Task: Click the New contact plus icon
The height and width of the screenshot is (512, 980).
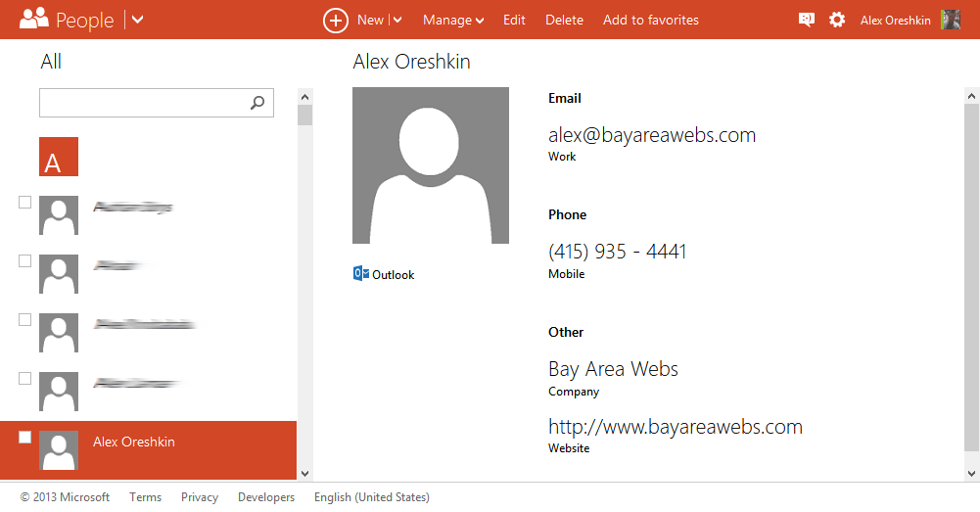Action: click(x=336, y=20)
